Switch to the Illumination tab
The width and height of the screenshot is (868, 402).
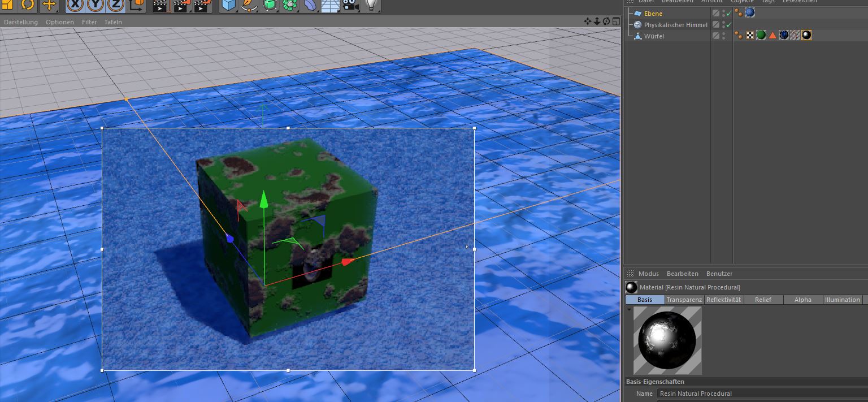pos(843,300)
